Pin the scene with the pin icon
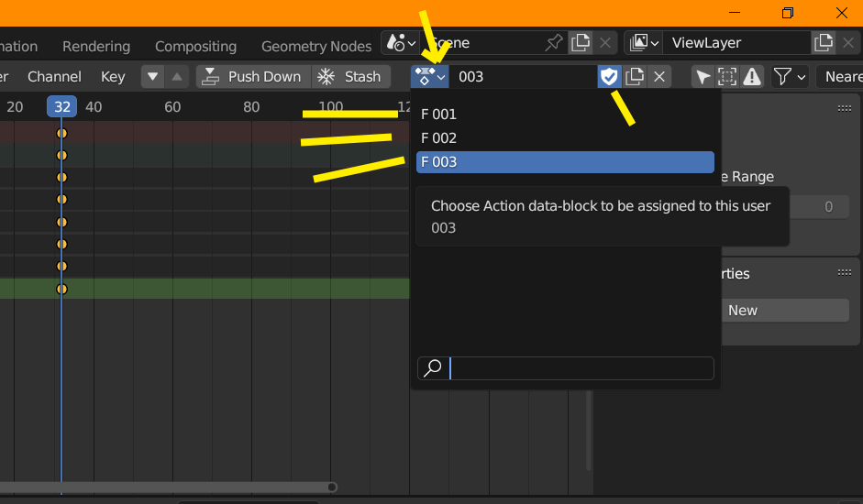 pyautogui.click(x=554, y=42)
